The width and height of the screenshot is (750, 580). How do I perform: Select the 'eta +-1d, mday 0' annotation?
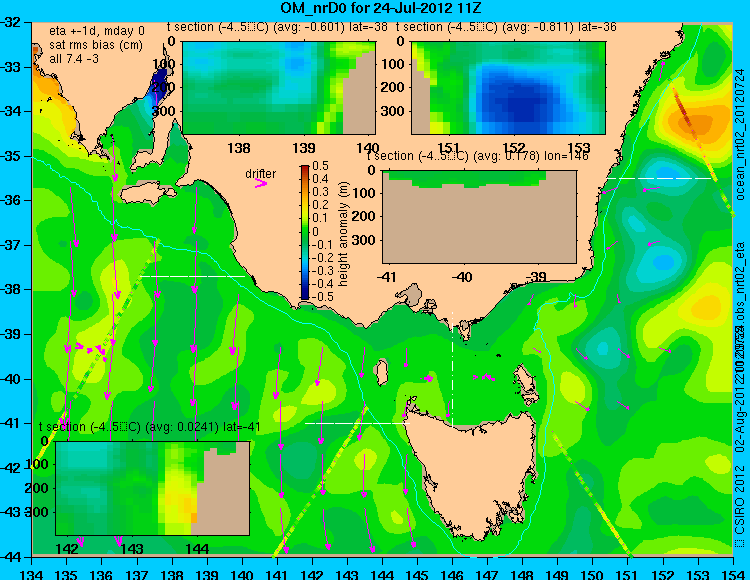tap(97, 31)
